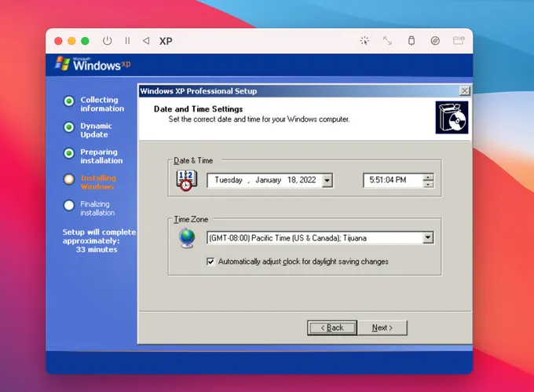
Task: Click the "33 minutes" setup estimate text
Action: click(x=97, y=249)
